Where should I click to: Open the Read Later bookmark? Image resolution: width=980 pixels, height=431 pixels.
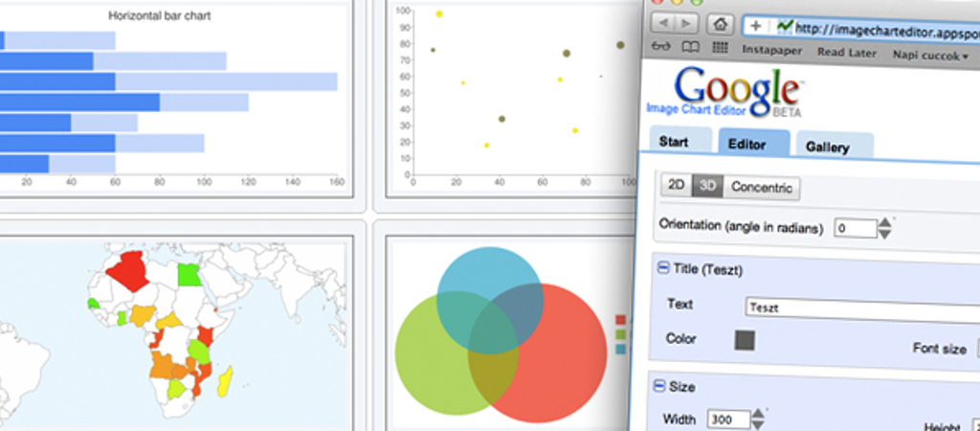(847, 53)
